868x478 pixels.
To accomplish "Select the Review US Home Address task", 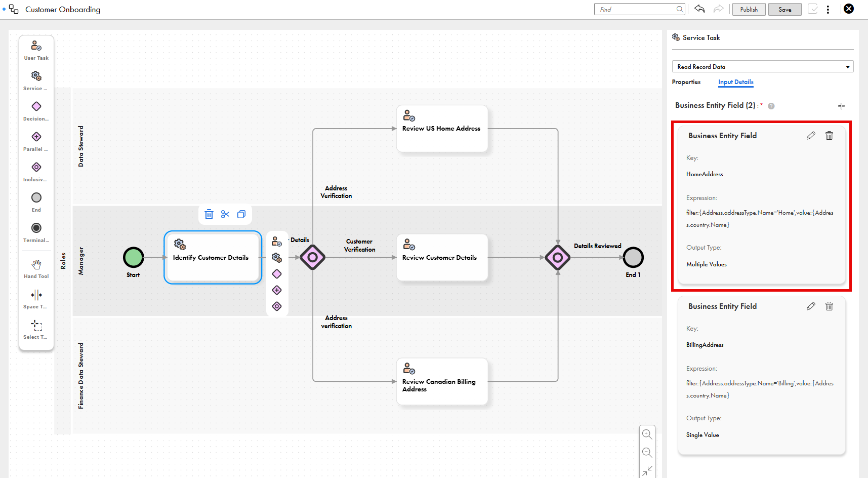I will coord(442,128).
